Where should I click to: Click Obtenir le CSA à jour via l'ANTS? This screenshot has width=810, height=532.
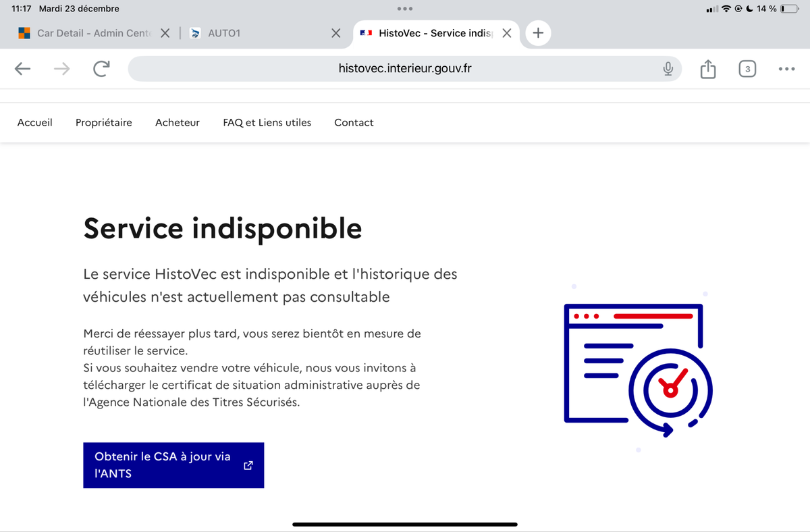pos(173,465)
